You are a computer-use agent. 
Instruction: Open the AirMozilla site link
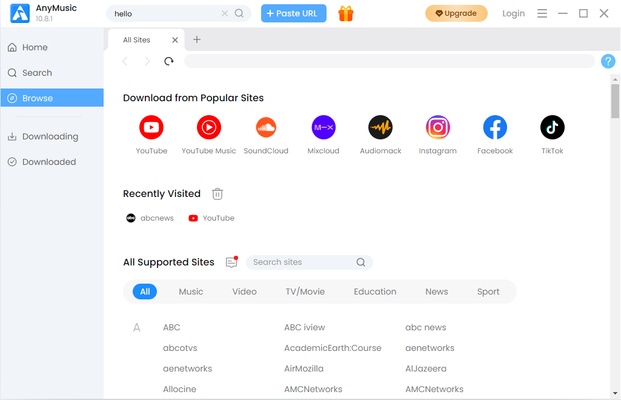coord(304,368)
